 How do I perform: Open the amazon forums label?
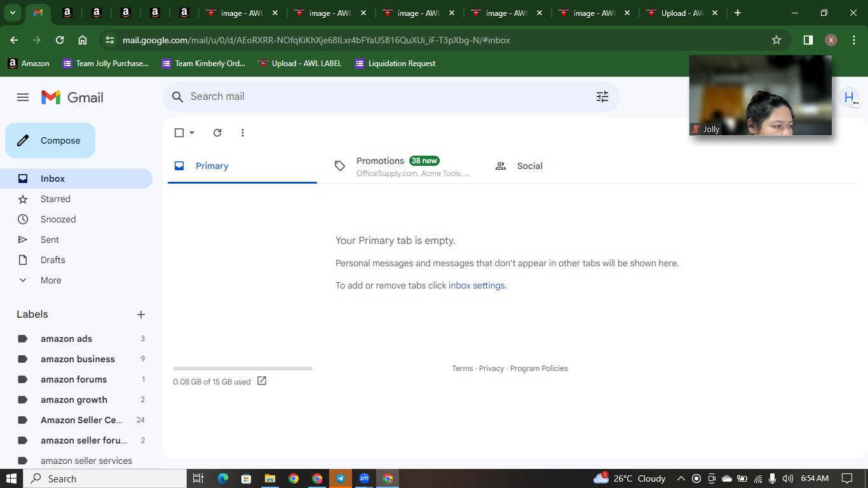pyautogui.click(x=76, y=379)
